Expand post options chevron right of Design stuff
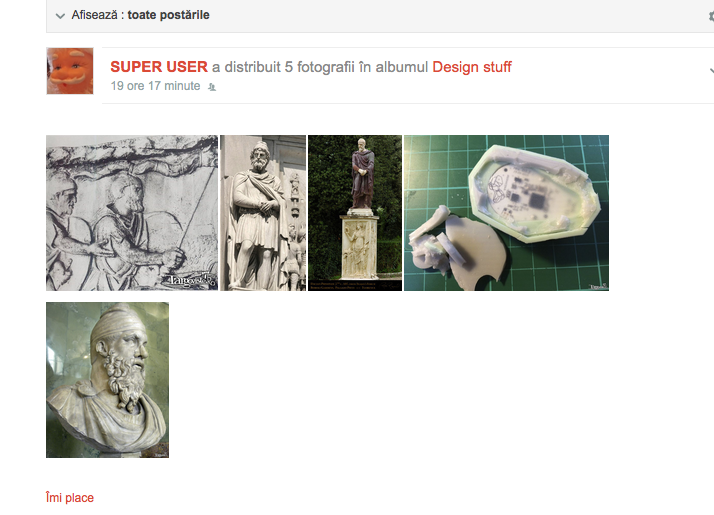The height and width of the screenshot is (515, 714). click(711, 71)
